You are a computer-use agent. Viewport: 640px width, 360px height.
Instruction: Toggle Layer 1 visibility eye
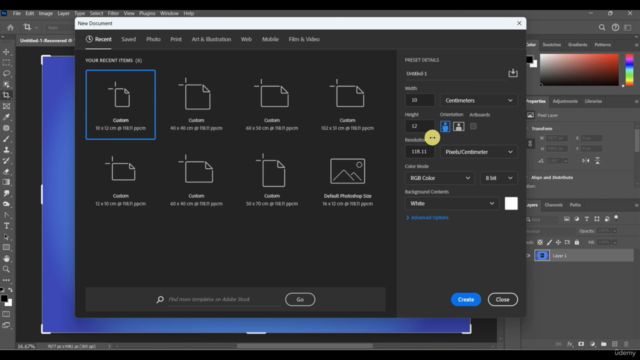coord(528,256)
